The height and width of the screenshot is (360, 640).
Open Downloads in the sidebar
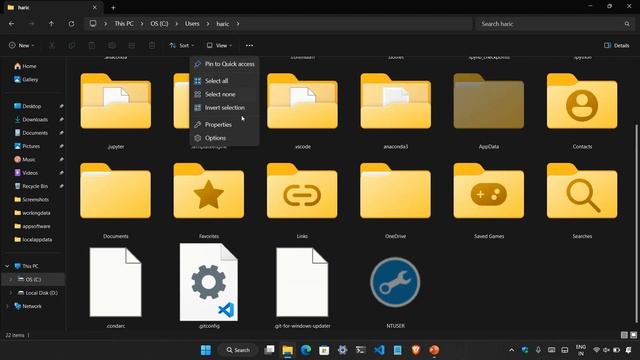click(x=35, y=120)
